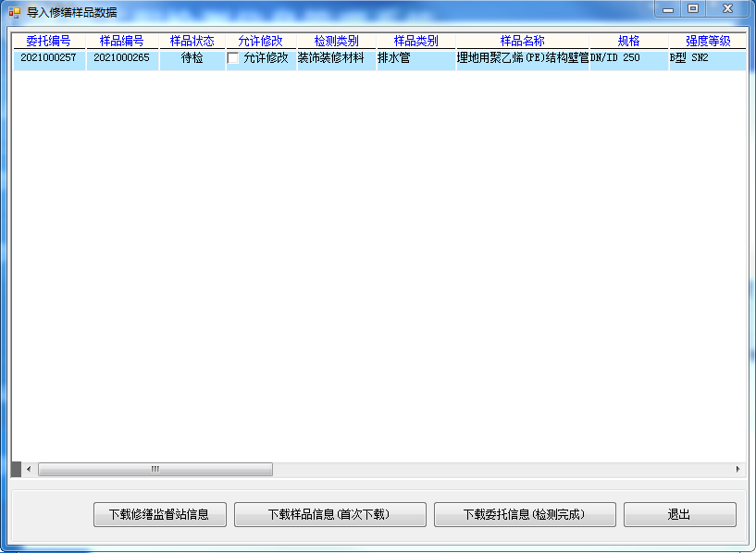The height and width of the screenshot is (553, 756).
Task: Enable the 允许修改 checkbox in the row
Action: tap(233, 58)
